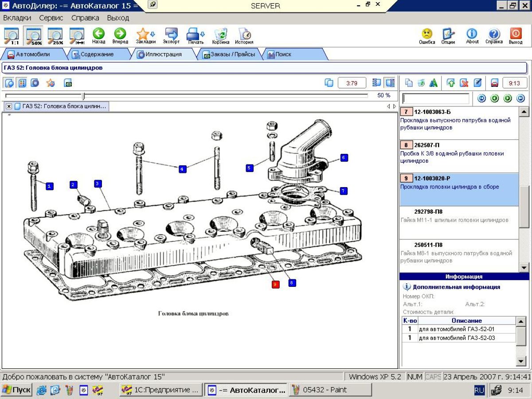
Task: Open the Вкладки menu
Action: click(17, 18)
